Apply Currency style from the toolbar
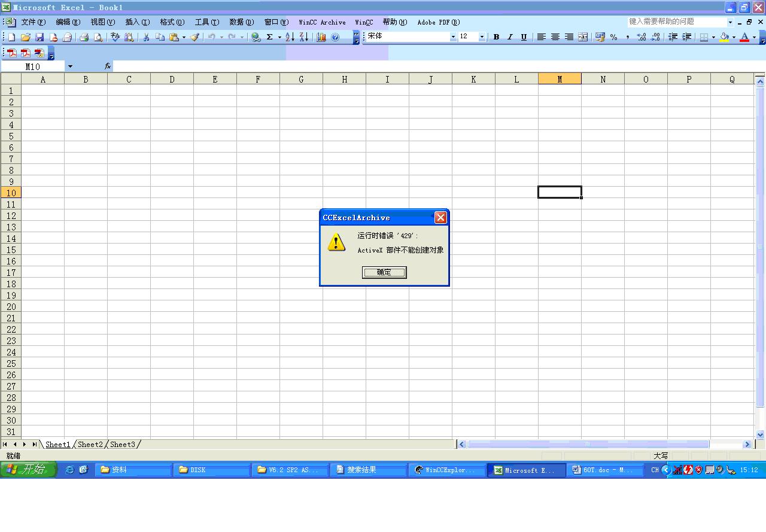766x532 pixels. coord(600,37)
